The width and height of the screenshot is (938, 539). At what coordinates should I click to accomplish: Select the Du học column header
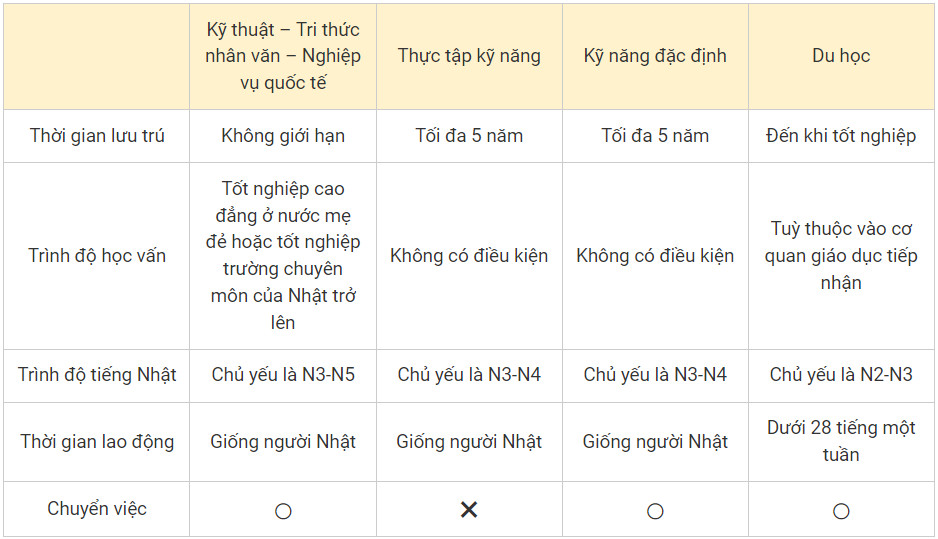[841, 56]
